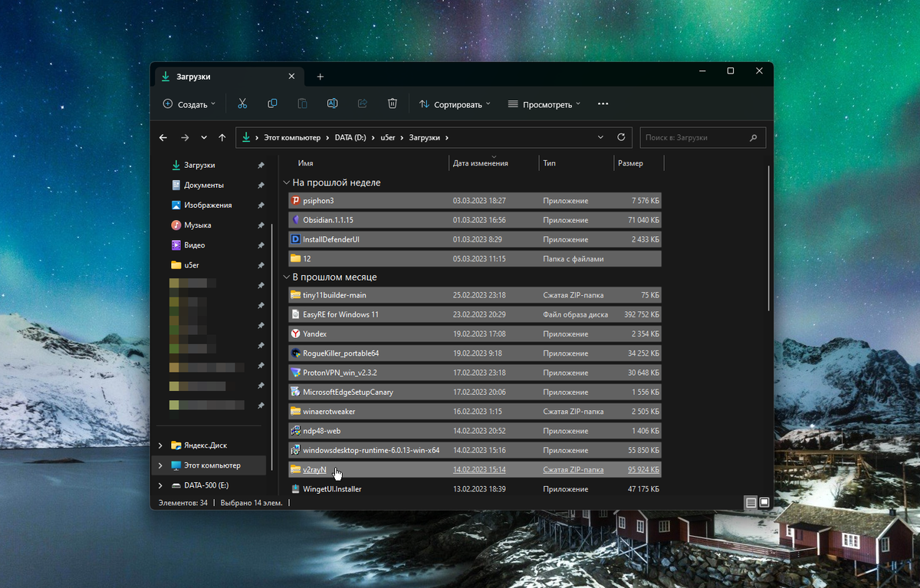The height and width of the screenshot is (588, 920).
Task: Click the 71 040 КБ size cell
Action: [642, 220]
